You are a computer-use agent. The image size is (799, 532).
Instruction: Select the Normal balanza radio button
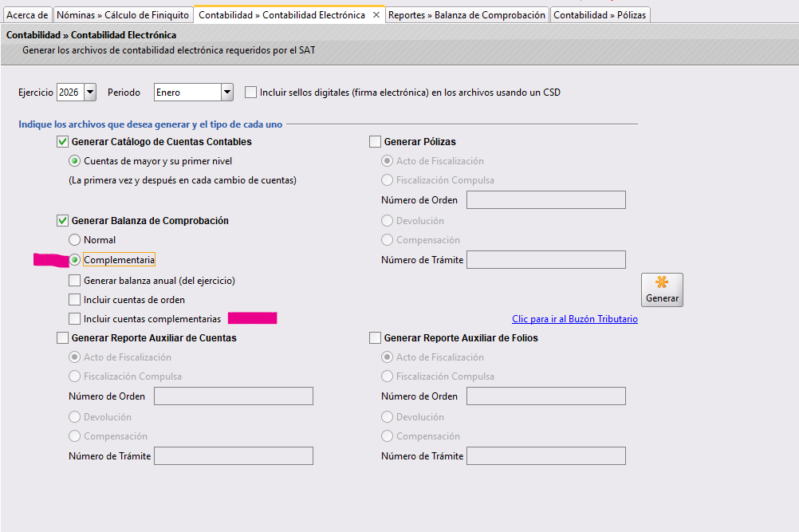(x=74, y=240)
